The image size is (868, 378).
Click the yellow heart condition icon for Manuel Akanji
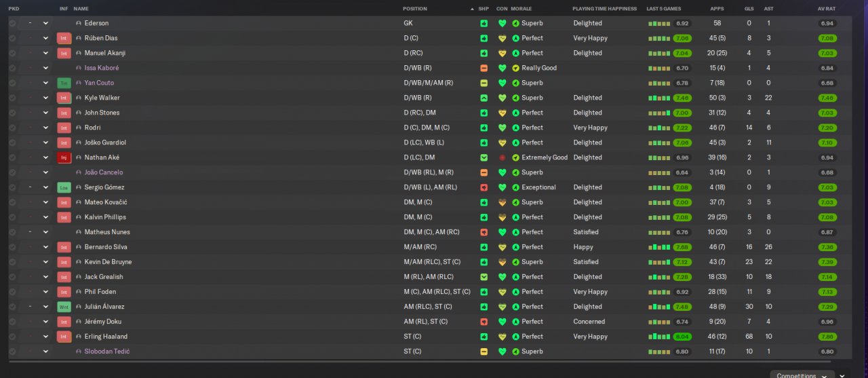click(x=502, y=53)
